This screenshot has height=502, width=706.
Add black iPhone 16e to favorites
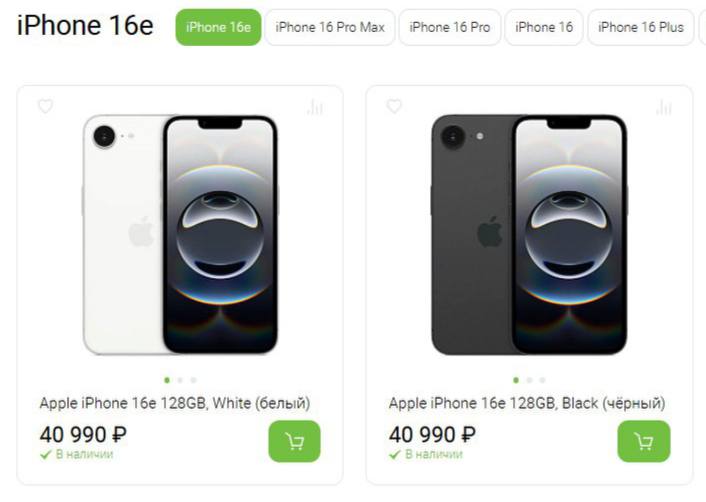click(394, 106)
